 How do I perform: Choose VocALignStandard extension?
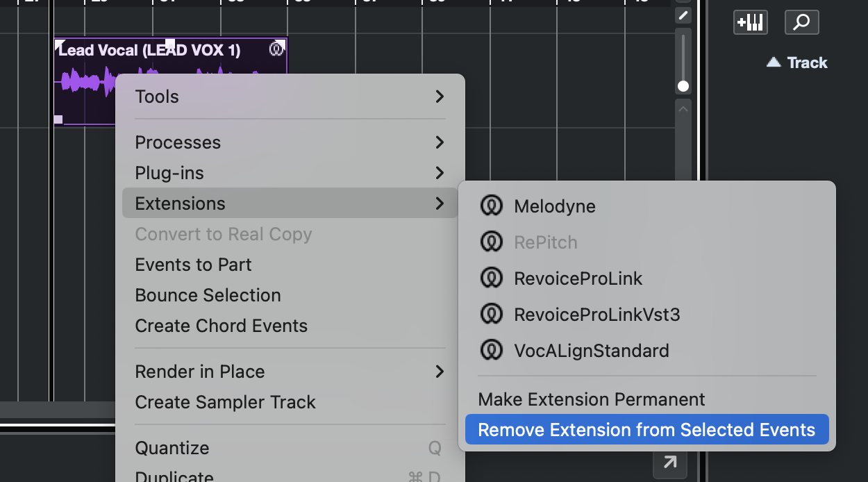click(591, 351)
